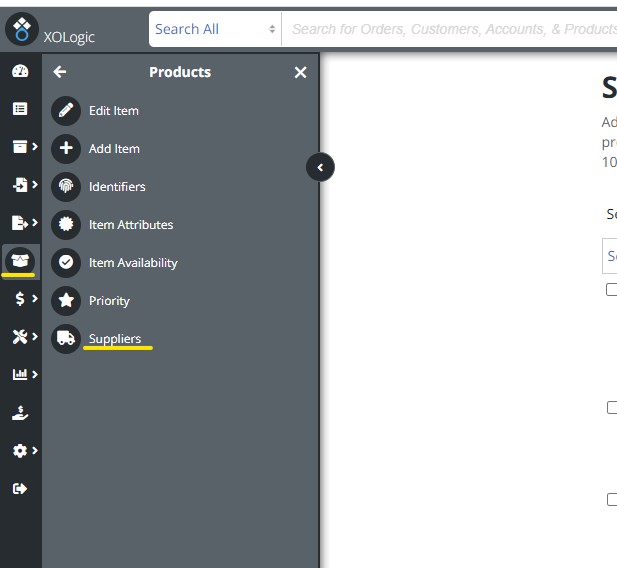The width and height of the screenshot is (617, 568).
Task: Open the Edit Item menu entry
Action: click(x=114, y=111)
